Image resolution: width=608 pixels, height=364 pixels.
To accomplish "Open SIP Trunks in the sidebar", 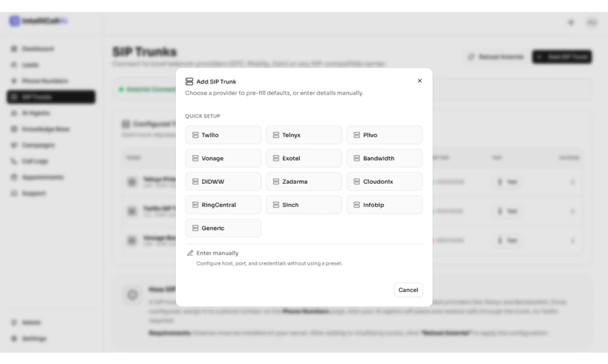I will pyautogui.click(x=51, y=97).
